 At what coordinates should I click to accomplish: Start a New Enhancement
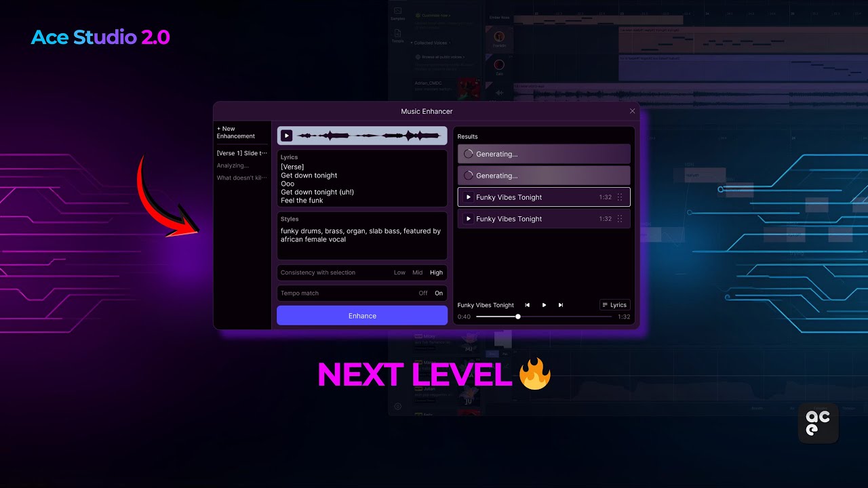236,132
